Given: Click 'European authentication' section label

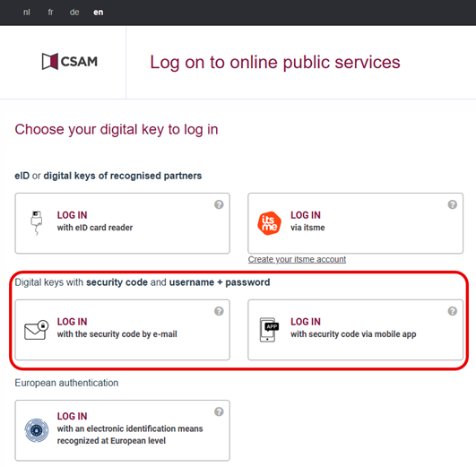Looking at the screenshot, I should click(x=66, y=383).
